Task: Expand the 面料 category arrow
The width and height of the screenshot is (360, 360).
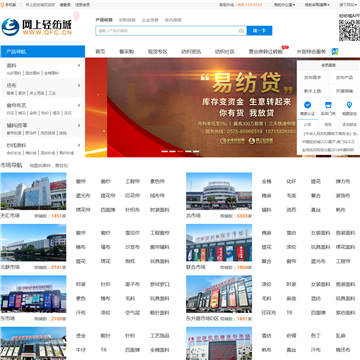Action: (x=79, y=65)
